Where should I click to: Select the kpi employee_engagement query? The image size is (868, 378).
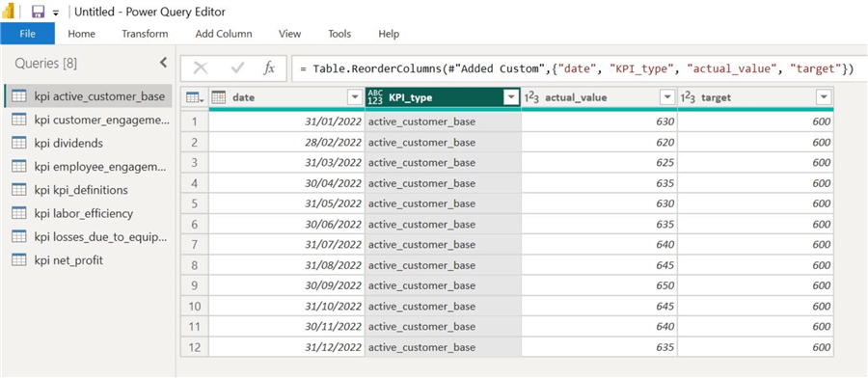tap(89, 167)
